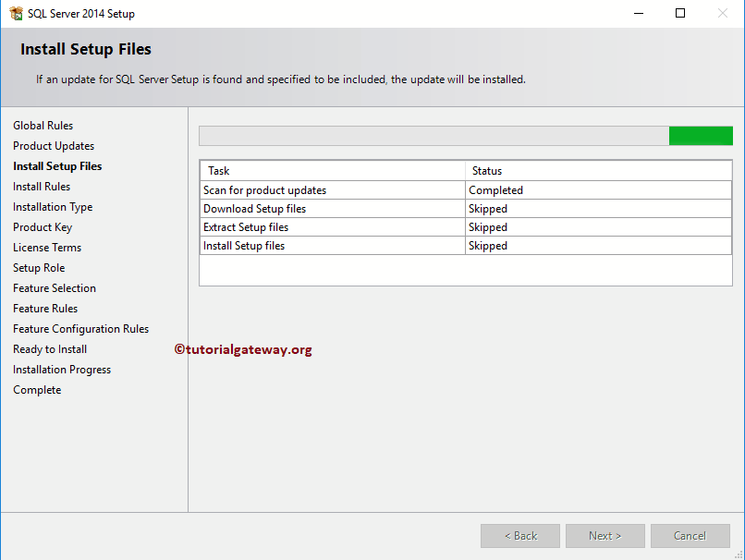Open the Complete step
The height and width of the screenshot is (560, 745).
pyautogui.click(x=37, y=389)
